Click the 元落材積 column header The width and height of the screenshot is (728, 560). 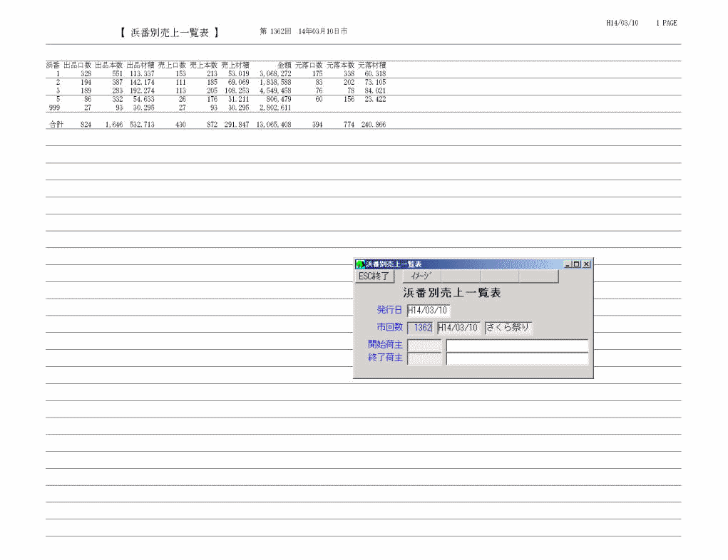[x=372, y=66]
